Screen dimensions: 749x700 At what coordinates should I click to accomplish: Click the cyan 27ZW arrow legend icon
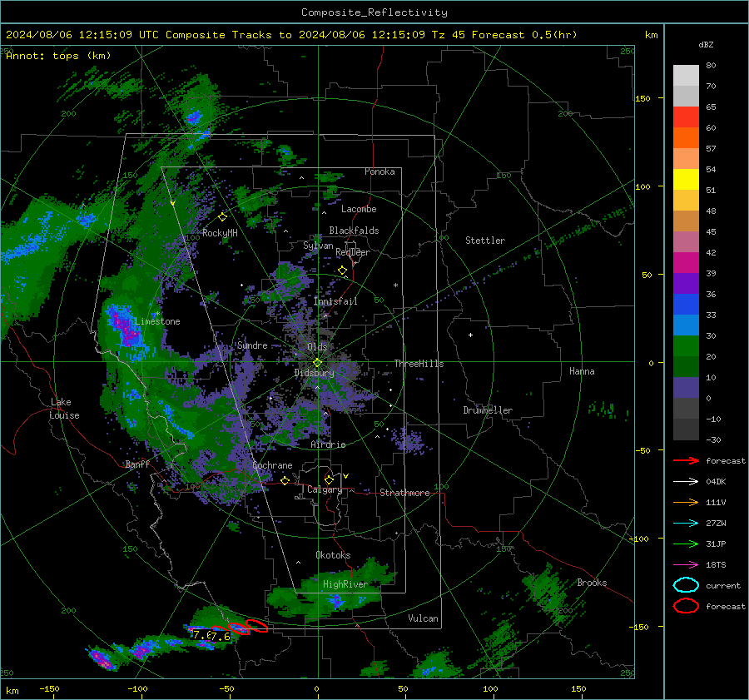(686, 524)
